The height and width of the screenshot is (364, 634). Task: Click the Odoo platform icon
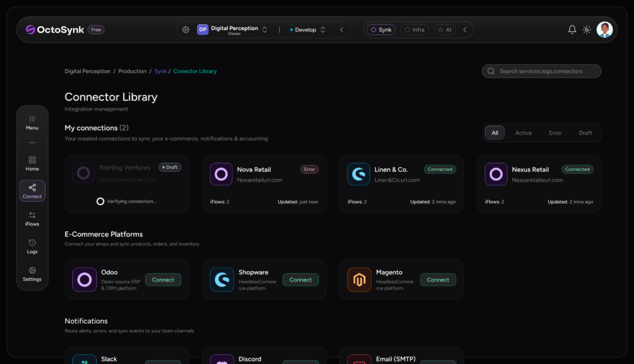point(85,280)
